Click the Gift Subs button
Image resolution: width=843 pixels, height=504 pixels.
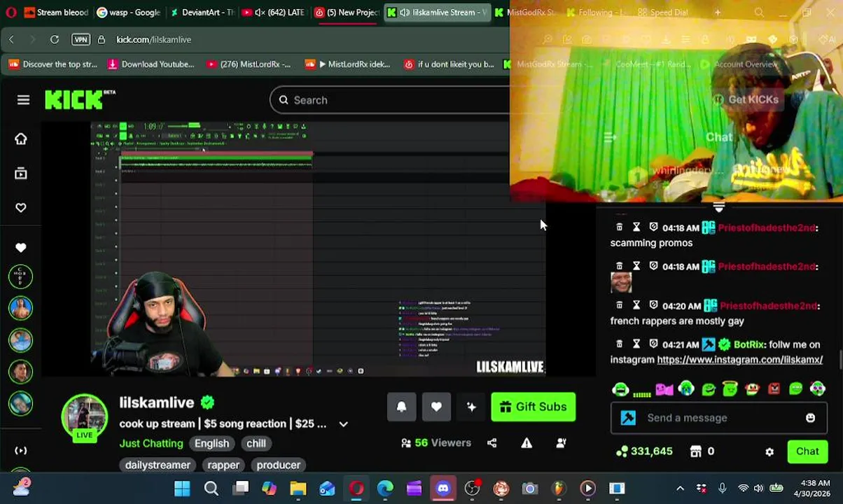[534, 407]
